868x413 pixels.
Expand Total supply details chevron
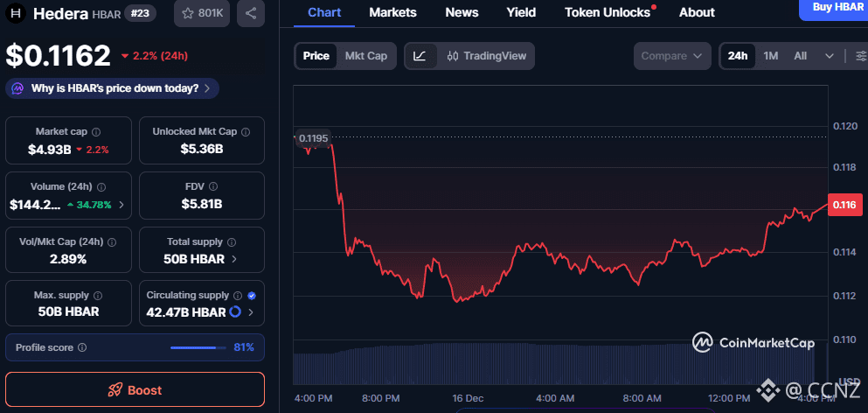tap(234, 259)
